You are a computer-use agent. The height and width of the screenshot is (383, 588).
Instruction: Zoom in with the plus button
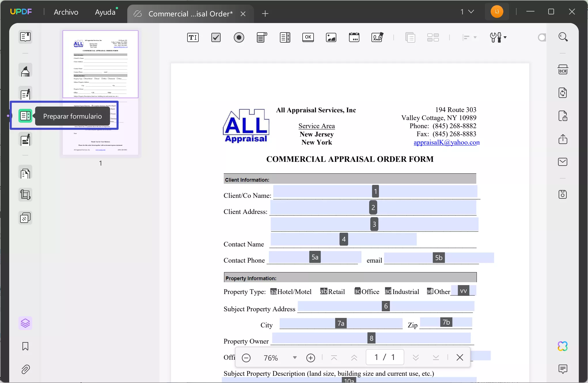pos(311,358)
